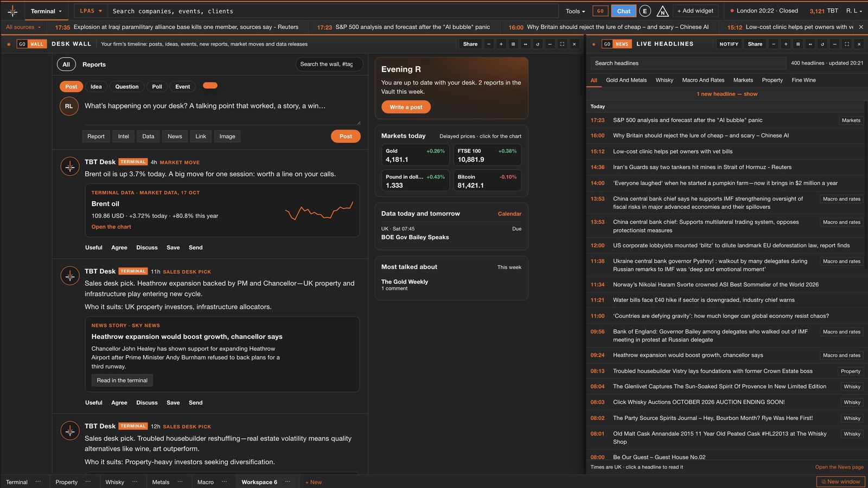Viewport: 868px width, 488px height.
Task: Click Desk Wall grid layout icon
Action: pos(513,44)
